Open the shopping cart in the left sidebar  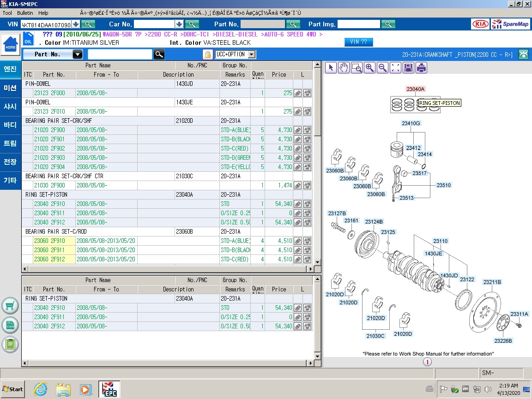click(10, 306)
